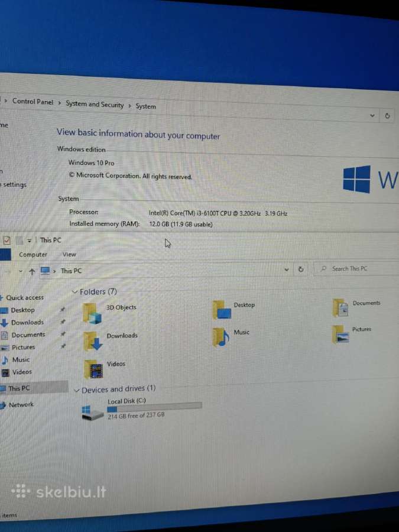
Task: Click the new folder icon in Explorer quick toolbar
Action: pos(20,240)
